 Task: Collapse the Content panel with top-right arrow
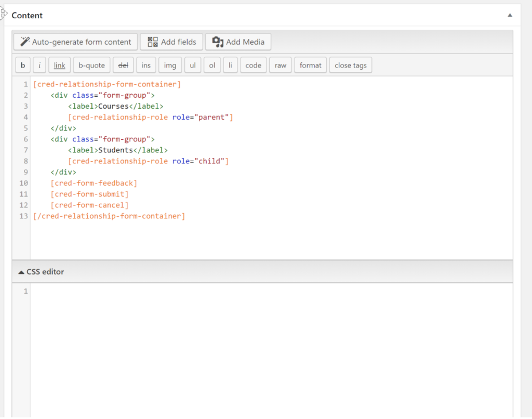click(x=510, y=16)
